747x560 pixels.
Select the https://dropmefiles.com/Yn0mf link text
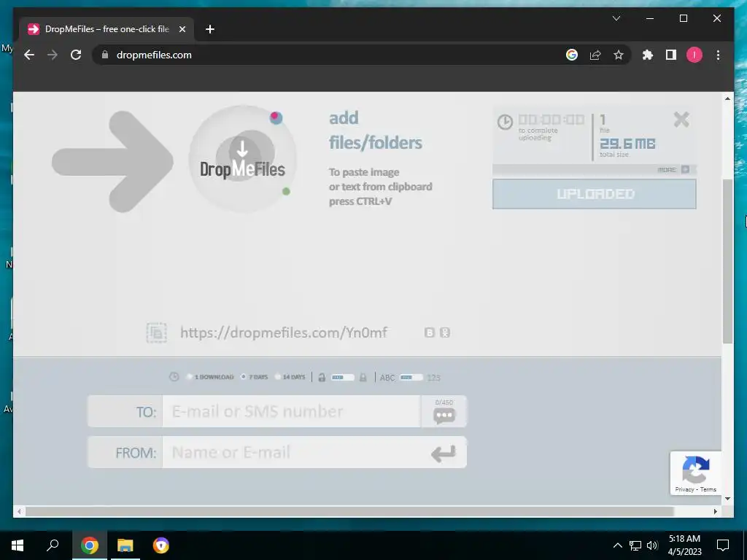pyautogui.click(x=284, y=332)
